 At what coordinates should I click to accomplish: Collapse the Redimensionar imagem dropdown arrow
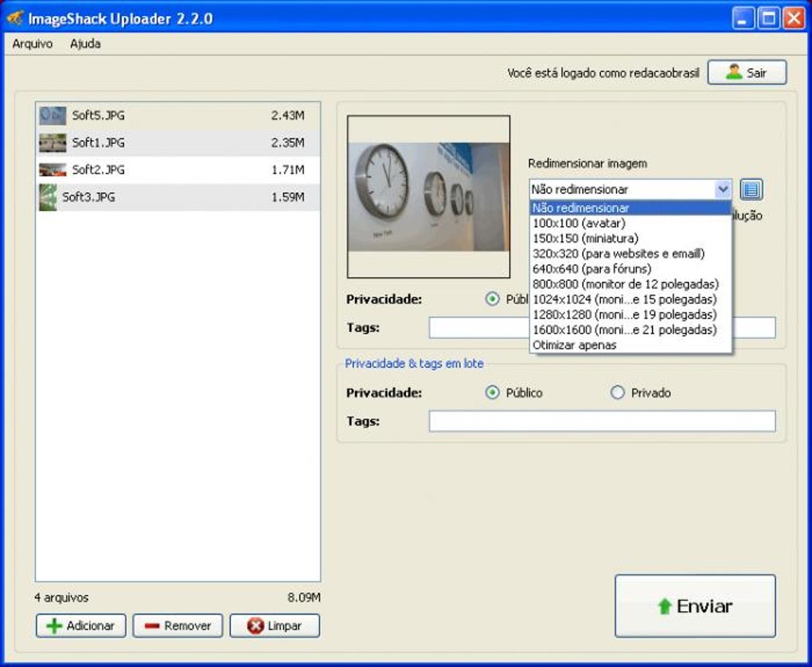pyautogui.click(x=723, y=189)
